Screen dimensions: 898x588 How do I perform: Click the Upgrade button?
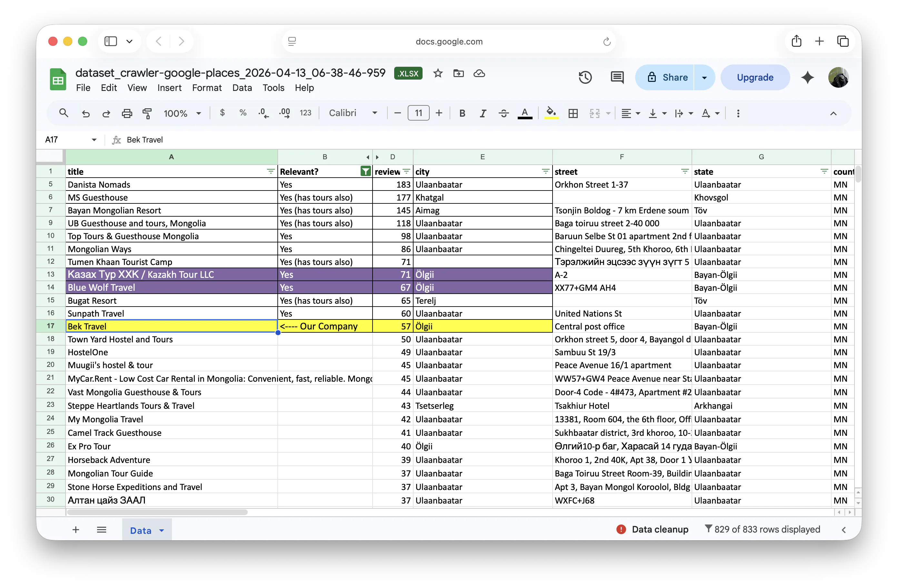tap(755, 77)
